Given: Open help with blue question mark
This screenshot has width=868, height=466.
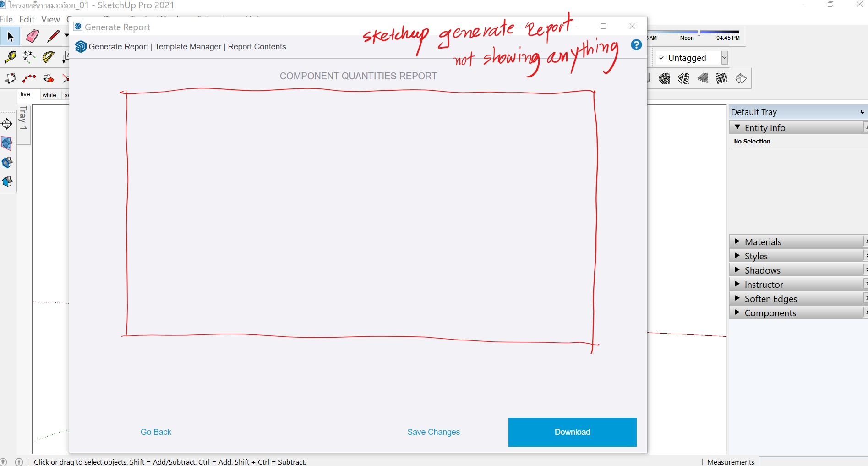Looking at the screenshot, I should (x=636, y=45).
